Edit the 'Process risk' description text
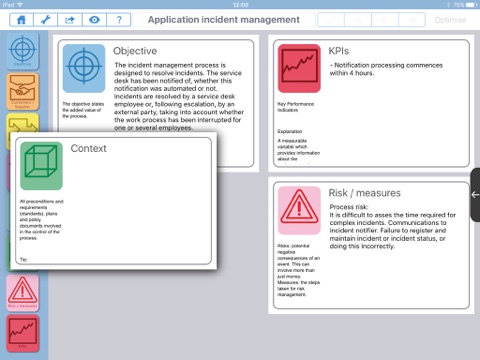Viewport: 480px width, 360px height. [393, 227]
